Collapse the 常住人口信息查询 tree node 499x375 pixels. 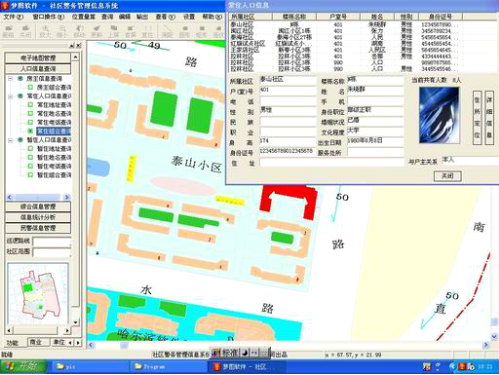11,96
